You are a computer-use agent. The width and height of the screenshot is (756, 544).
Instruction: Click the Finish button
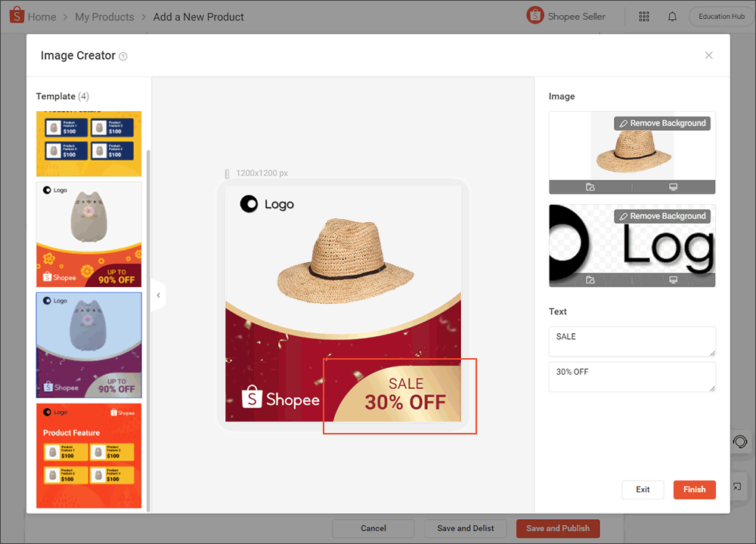click(x=694, y=490)
